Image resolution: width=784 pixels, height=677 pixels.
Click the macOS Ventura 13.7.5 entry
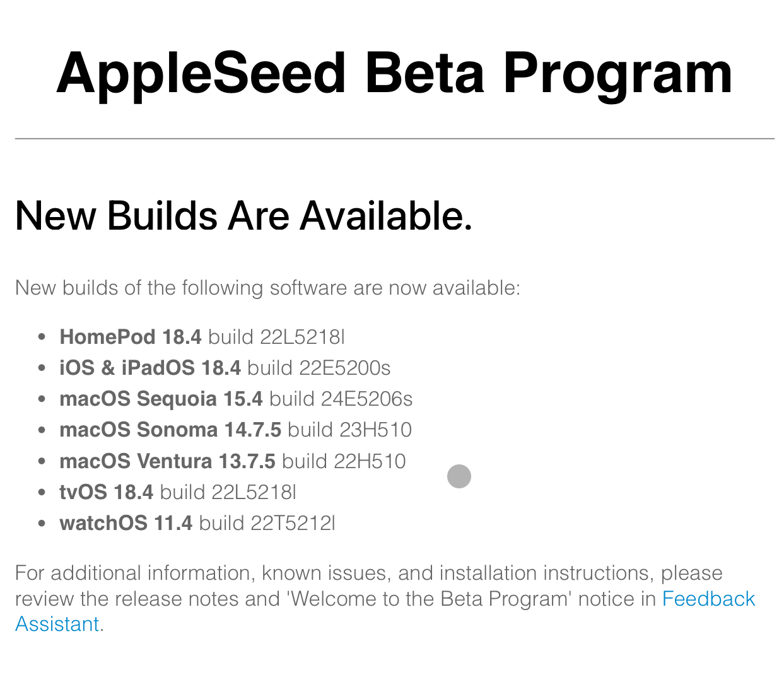click(167, 461)
